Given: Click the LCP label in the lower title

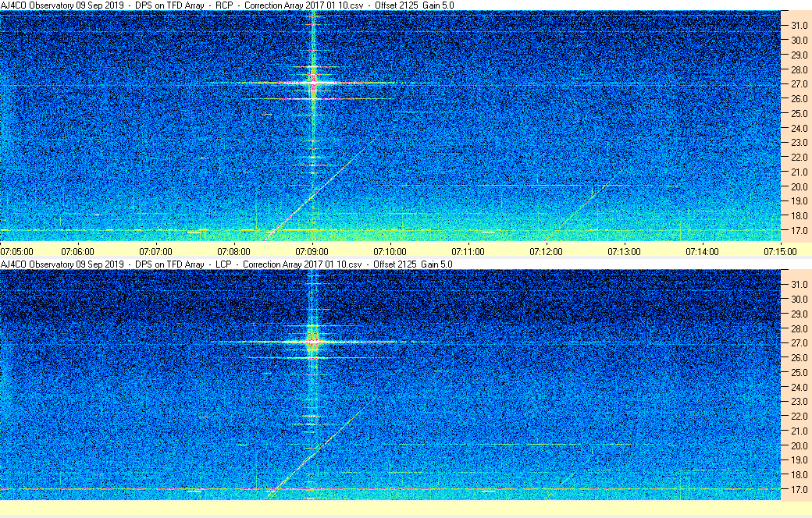Looking at the screenshot, I should tap(223, 264).
